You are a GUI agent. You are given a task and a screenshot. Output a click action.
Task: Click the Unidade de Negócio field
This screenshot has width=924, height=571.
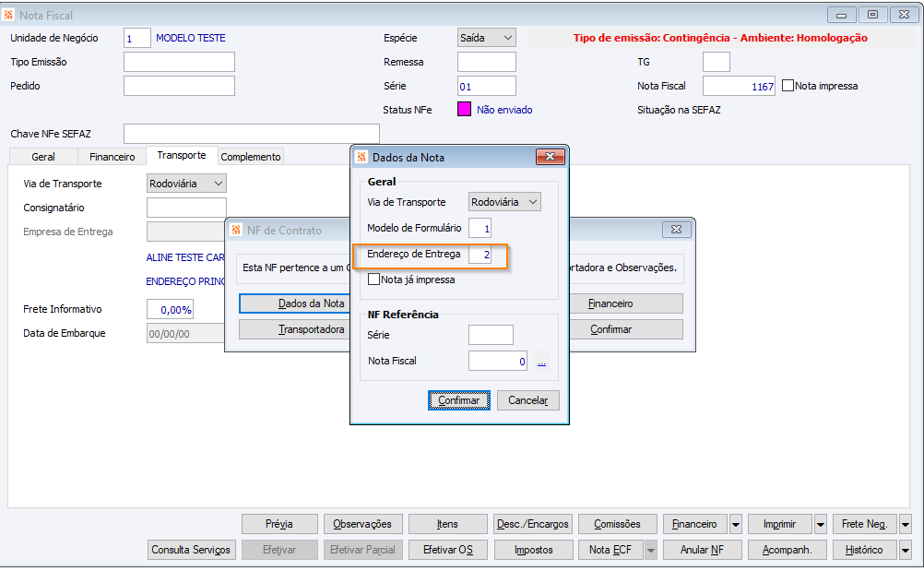pyautogui.click(x=137, y=38)
